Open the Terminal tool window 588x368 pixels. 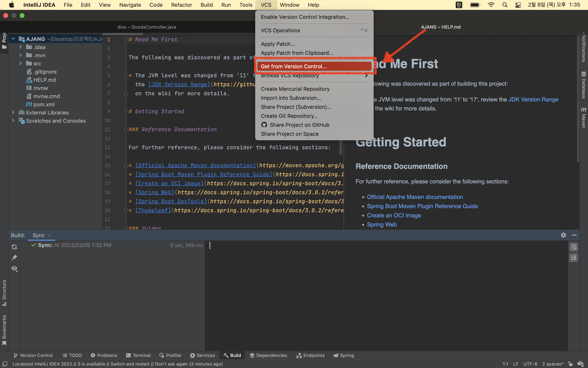tap(138, 355)
